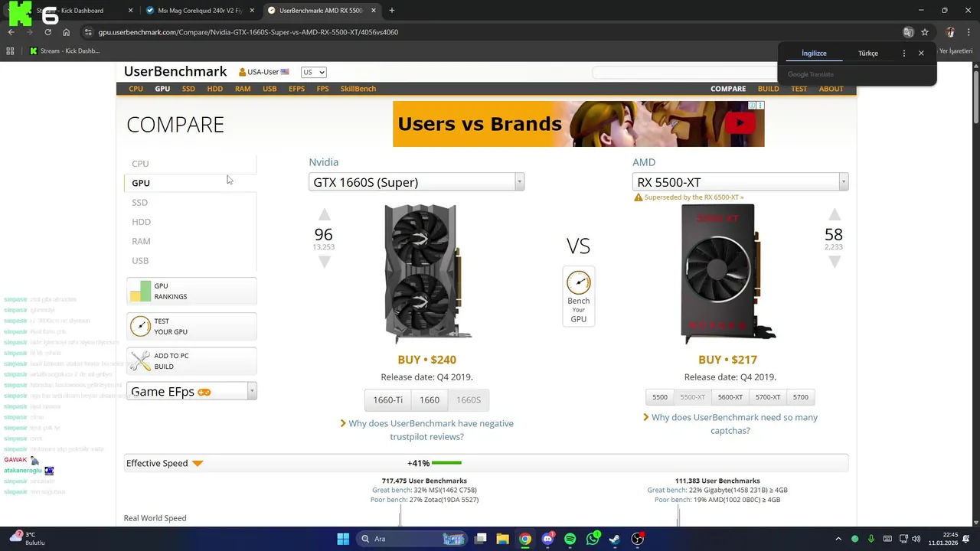The height and width of the screenshot is (551, 980).
Task: Open translate popup options menu
Action: tap(904, 53)
